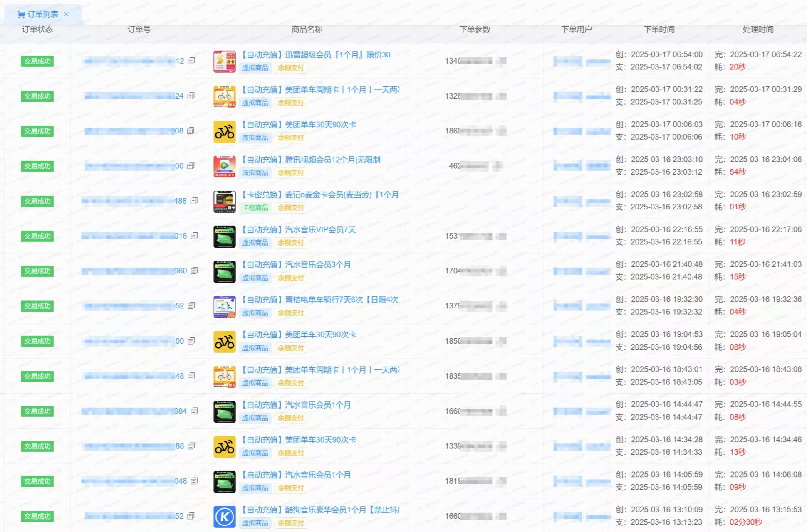Click 余额支付 tag under 腾讯视频会员

[x=291, y=173]
